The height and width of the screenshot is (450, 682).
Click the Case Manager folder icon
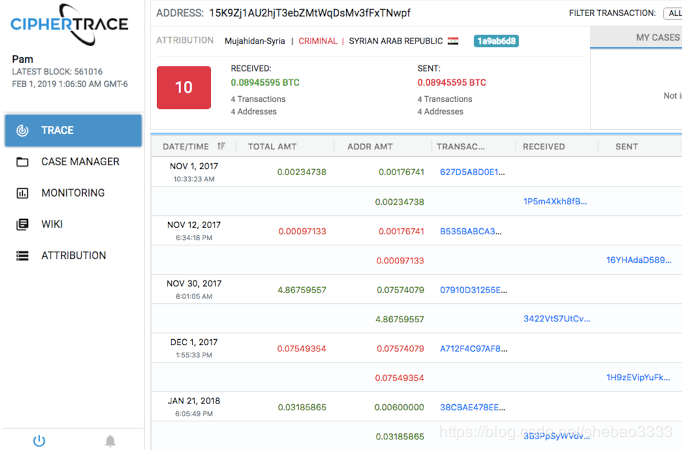22,162
